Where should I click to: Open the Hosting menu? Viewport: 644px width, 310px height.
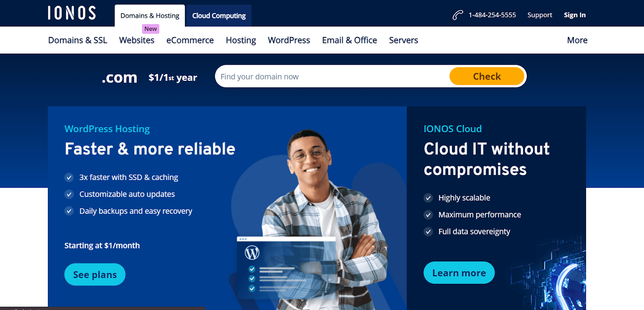pyautogui.click(x=241, y=40)
